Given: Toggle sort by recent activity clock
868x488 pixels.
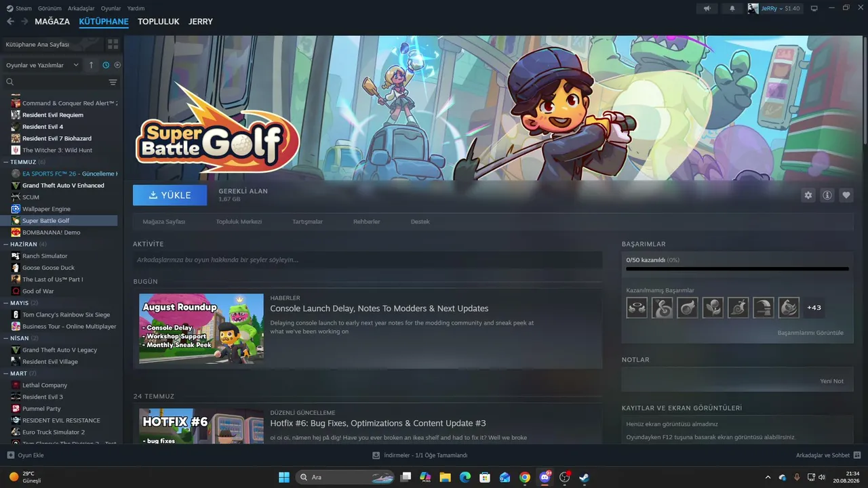Looking at the screenshot, I should point(106,65).
